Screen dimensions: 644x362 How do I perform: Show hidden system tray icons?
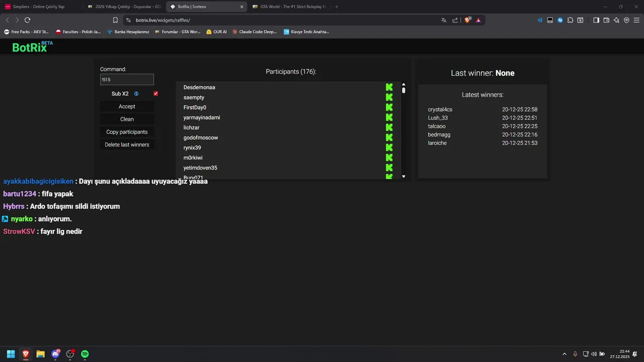564,354
